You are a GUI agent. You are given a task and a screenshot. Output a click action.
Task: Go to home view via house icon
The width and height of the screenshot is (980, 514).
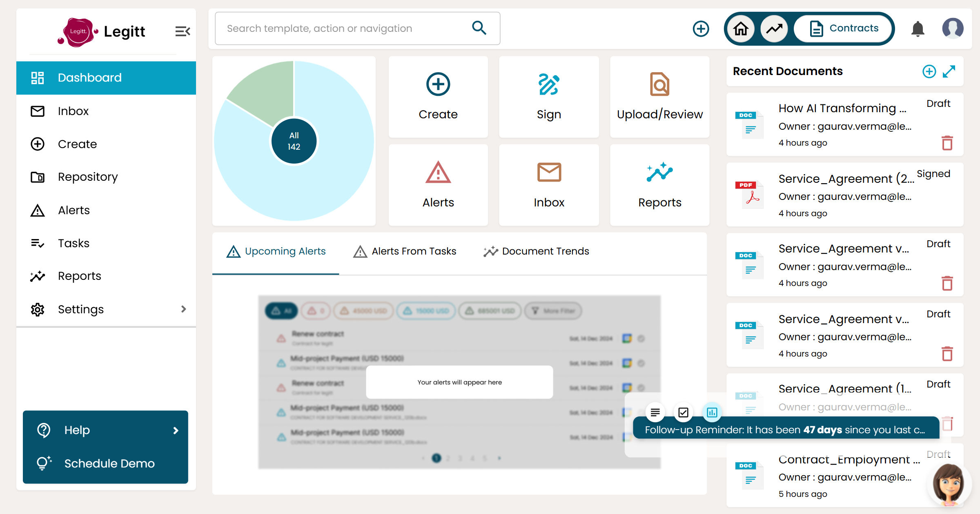(x=741, y=29)
